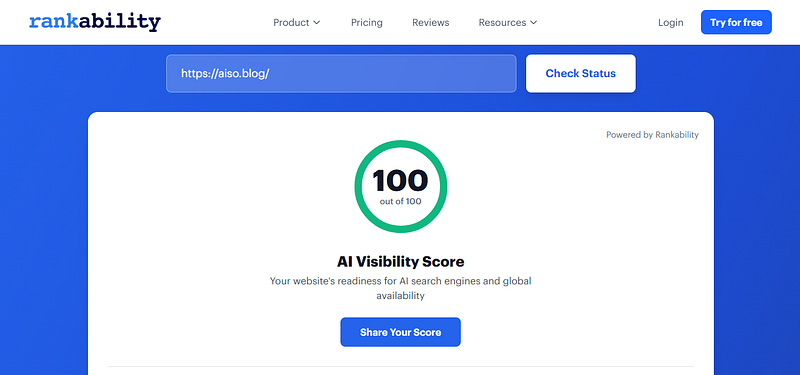Click the website readiness description text
This screenshot has height=375, width=800.
401,288
